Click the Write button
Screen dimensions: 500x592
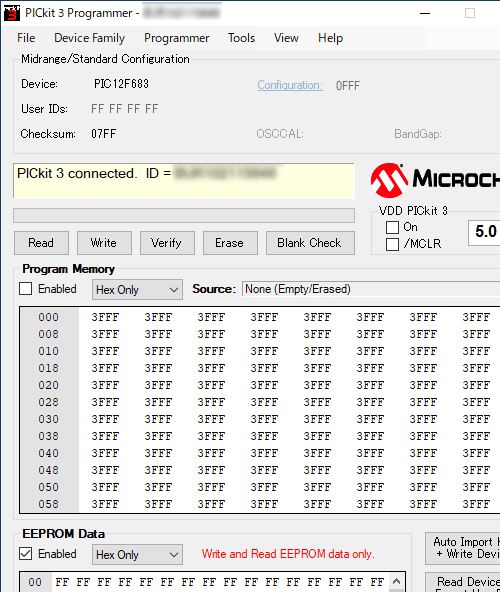104,243
